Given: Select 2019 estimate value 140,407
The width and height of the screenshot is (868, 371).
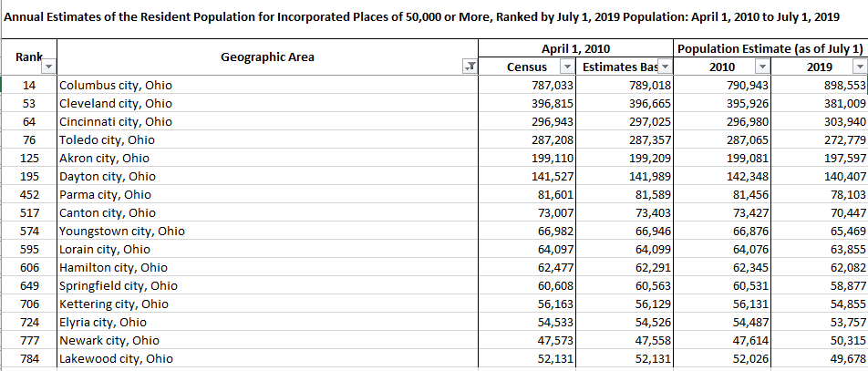Looking at the screenshot, I should pos(820,177).
